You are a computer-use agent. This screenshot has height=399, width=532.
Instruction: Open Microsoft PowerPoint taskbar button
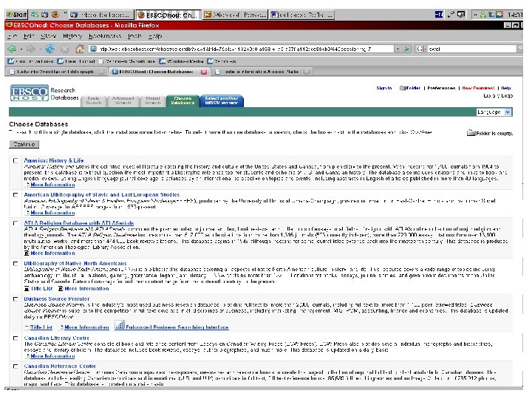235,15
